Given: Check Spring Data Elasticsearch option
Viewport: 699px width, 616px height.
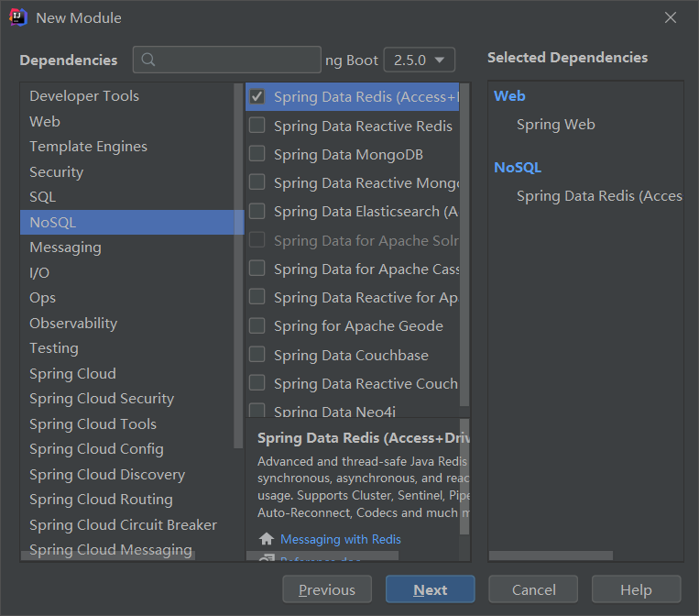Looking at the screenshot, I should point(257,211).
